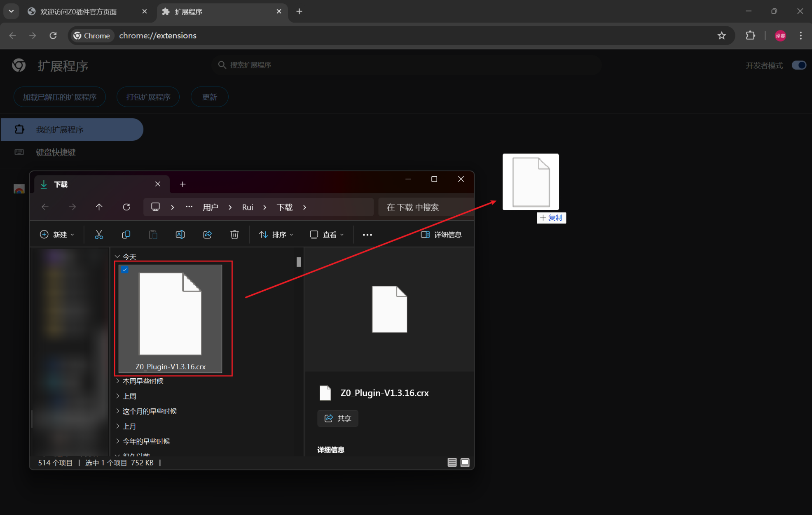Screen dimensions: 812x515
Task: Bookmark this page with the star icon
Action: (721, 35)
